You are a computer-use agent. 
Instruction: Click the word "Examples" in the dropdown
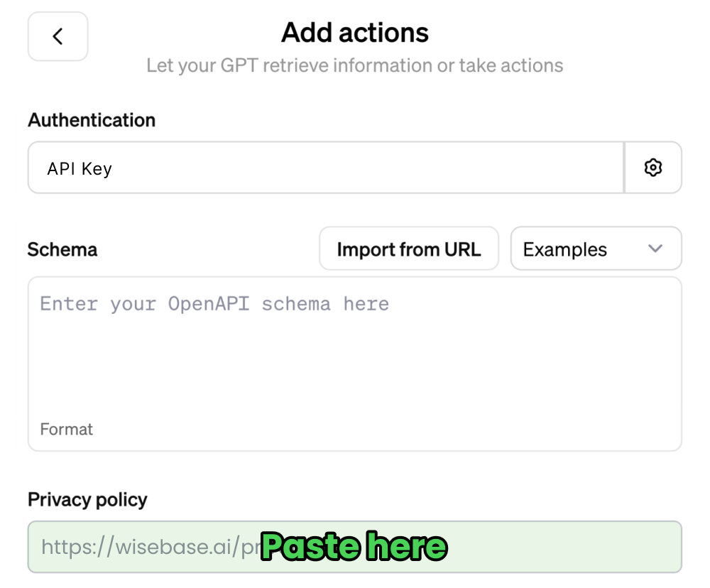564,250
